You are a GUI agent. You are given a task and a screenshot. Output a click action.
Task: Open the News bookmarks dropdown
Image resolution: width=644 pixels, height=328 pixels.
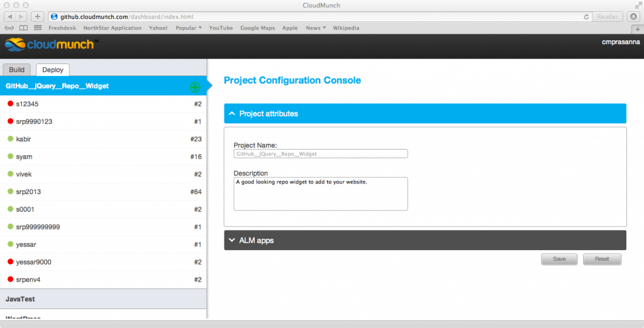click(x=316, y=28)
